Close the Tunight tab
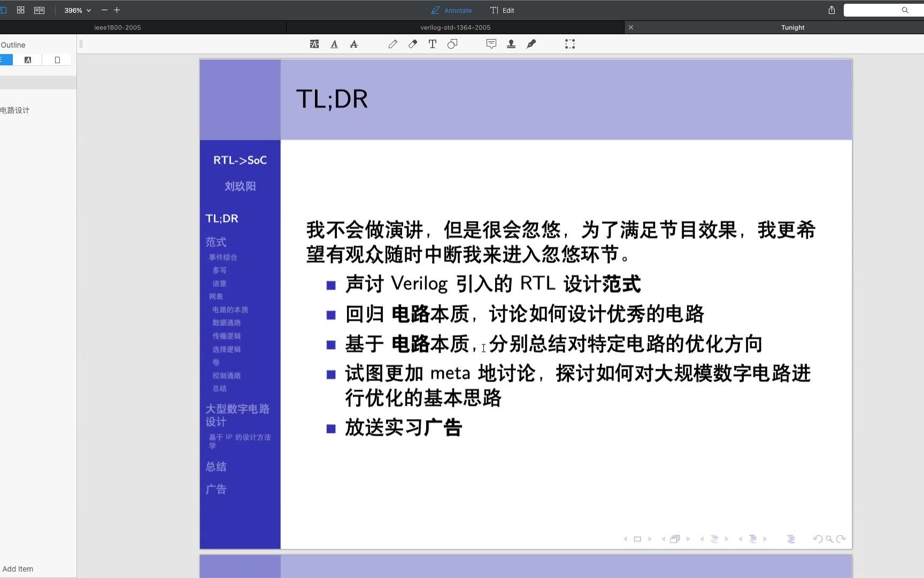This screenshot has width=924, height=578. pyautogui.click(x=631, y=27)
